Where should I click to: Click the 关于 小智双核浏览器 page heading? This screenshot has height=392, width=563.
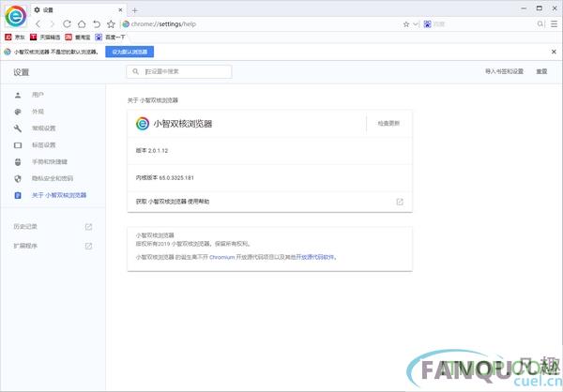tap(153, 100)
